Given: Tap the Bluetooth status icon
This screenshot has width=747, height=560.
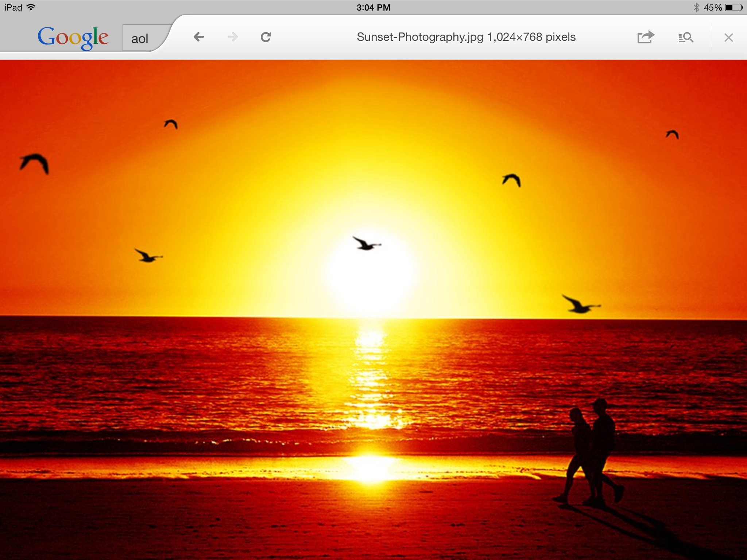Looking at the screenshot, I should pyautogui.click(x=696, y=7).
